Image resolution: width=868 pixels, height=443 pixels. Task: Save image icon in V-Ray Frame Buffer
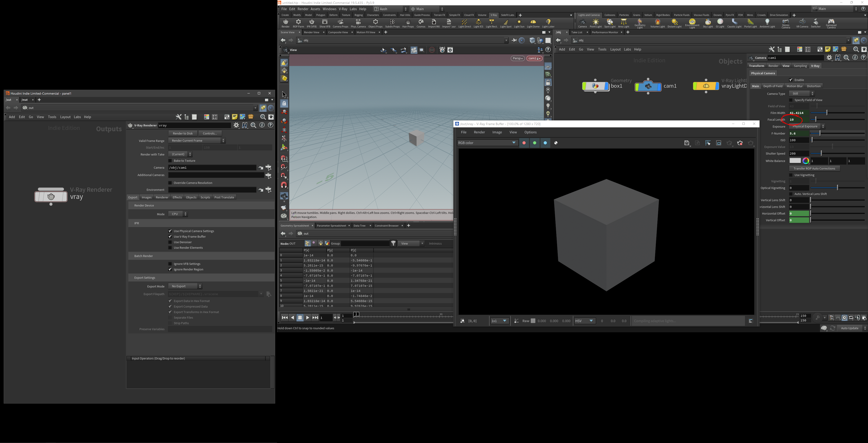[686, 143]
